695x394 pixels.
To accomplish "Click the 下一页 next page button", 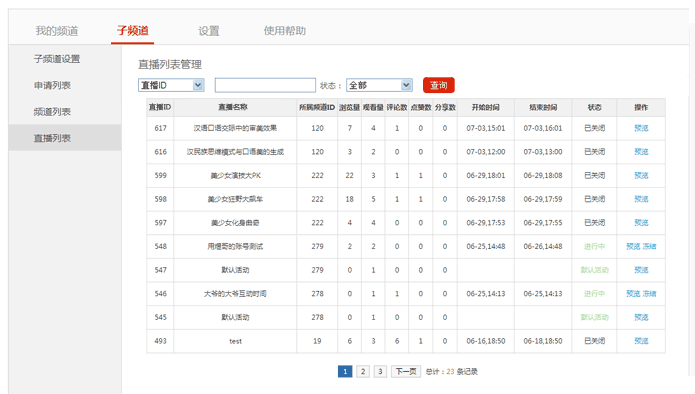I will coord(406,371).
